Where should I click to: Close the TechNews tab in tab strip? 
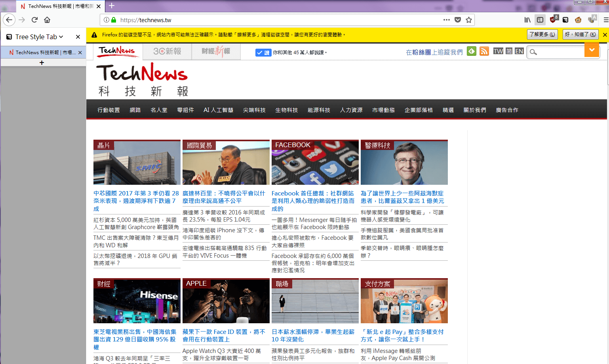click(x=99, y=6)
